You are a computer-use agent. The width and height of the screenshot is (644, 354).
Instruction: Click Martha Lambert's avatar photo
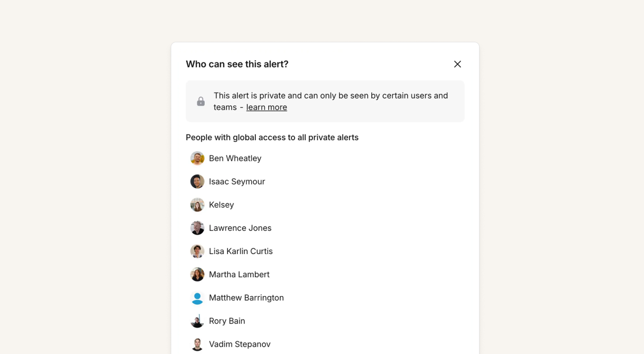coord(197,274)
